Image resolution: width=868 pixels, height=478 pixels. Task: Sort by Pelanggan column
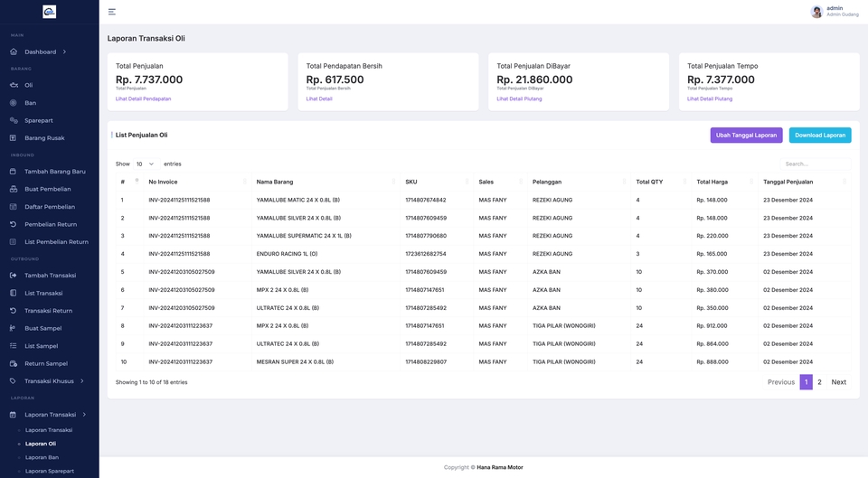[579, 182]
